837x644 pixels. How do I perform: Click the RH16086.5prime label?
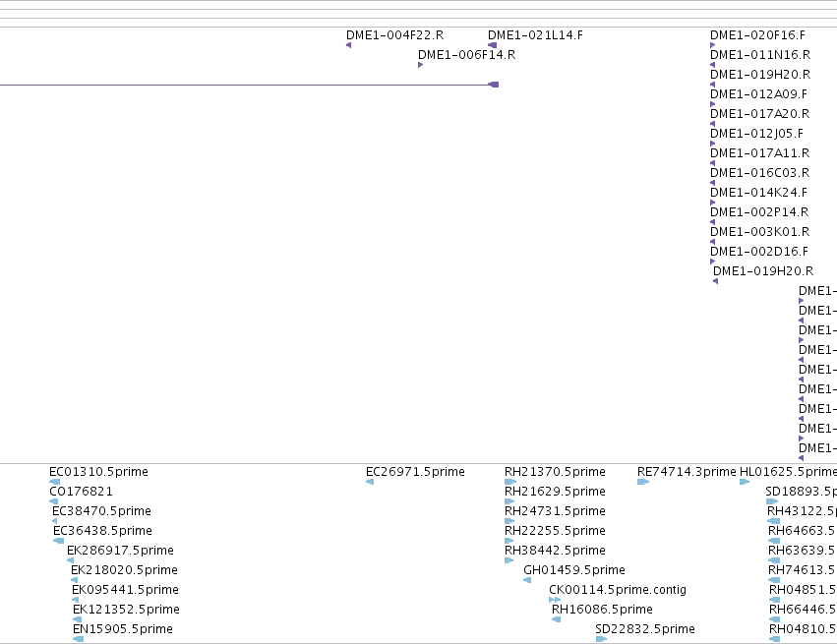tap(602, 610)
